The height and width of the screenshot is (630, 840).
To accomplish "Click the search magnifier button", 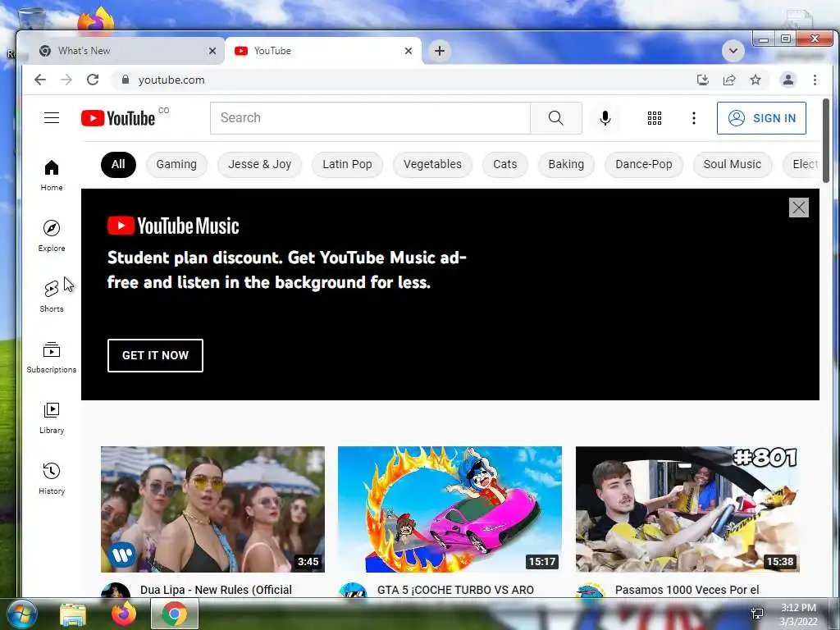I will coord(556,118).
